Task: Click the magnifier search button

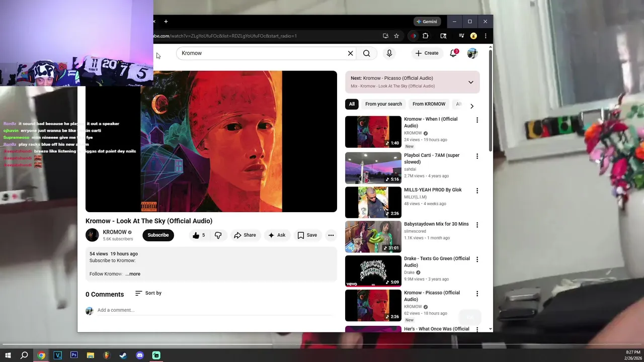Action: point(367,53)
